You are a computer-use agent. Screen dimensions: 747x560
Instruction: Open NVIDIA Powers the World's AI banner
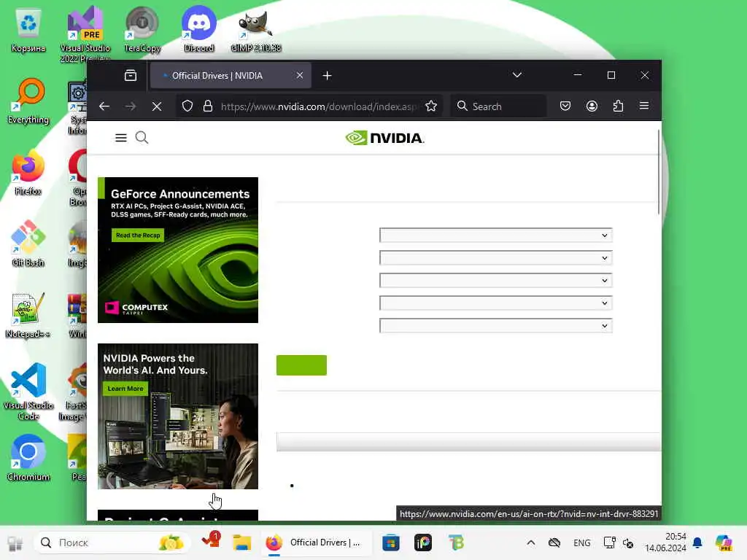[x=178, y=416]
